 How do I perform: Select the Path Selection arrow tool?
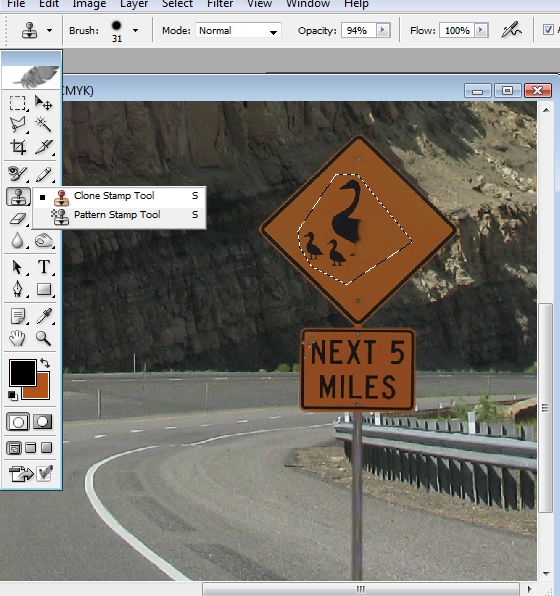coord(17,267)
